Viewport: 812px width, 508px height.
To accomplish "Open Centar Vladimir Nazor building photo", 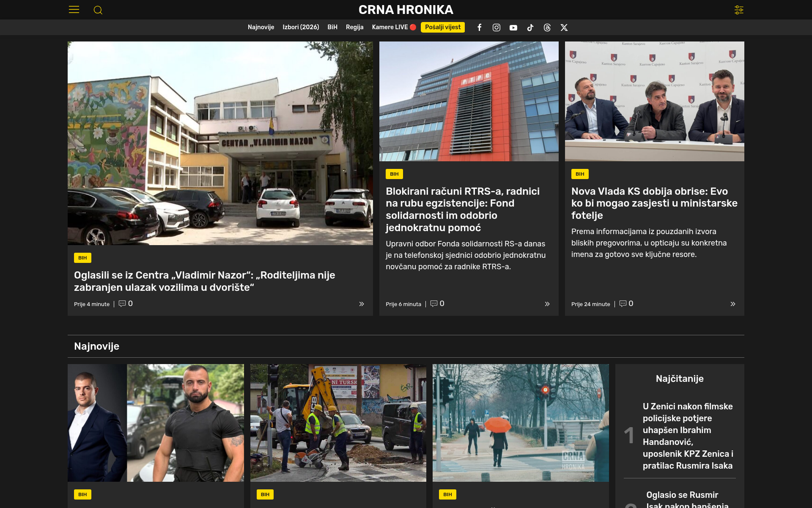I will tap(220, 143).
